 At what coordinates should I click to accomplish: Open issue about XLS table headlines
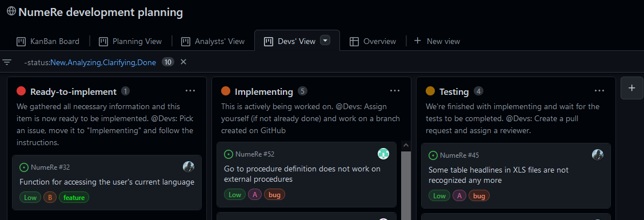click(x=499, y=175)
